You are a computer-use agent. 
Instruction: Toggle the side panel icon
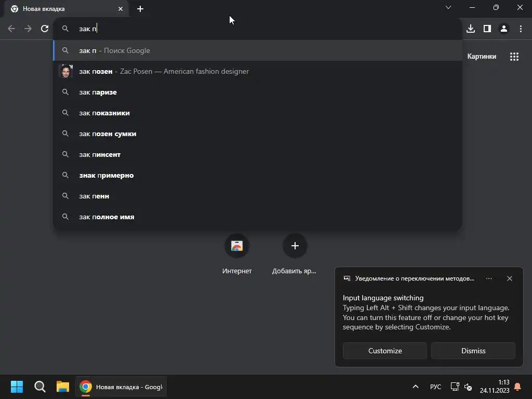[487, 29]
